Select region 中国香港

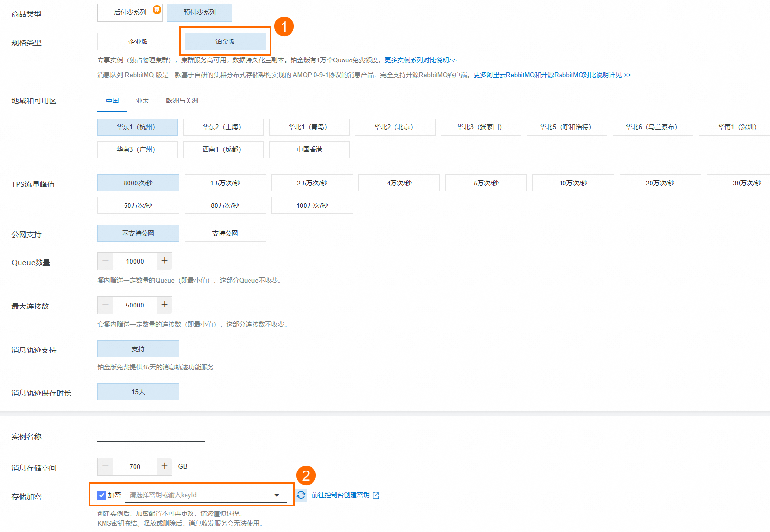click(309, 149)
